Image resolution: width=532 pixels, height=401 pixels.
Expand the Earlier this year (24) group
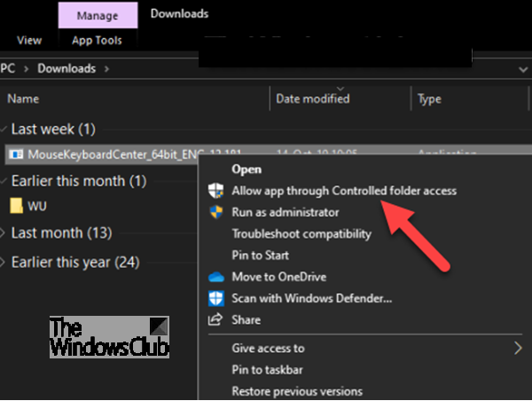click(x=3, y=262)
